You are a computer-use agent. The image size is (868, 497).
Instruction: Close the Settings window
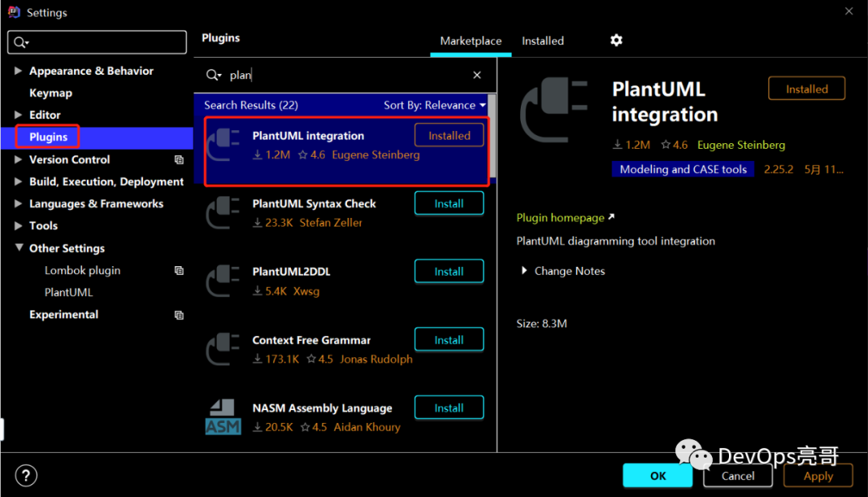coord(849,11)
